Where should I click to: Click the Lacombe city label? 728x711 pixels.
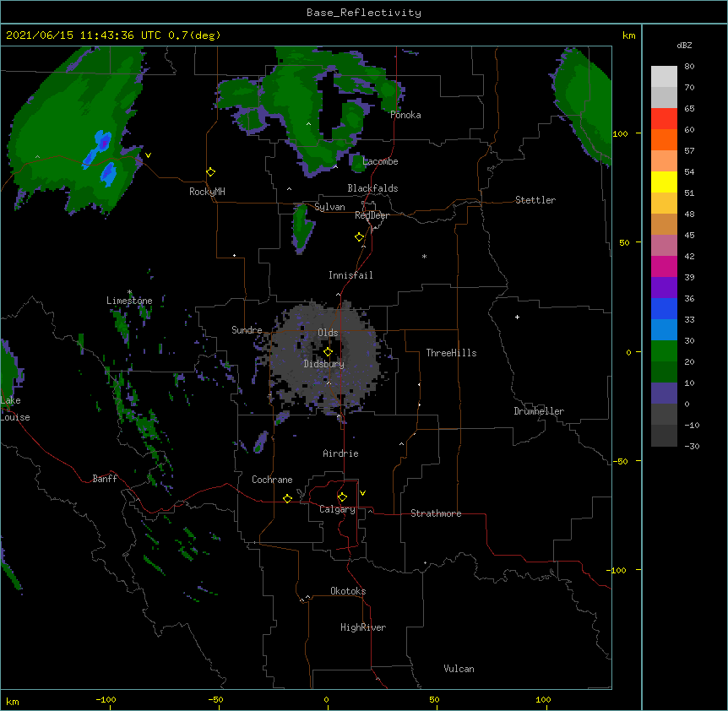coord(380,161)
